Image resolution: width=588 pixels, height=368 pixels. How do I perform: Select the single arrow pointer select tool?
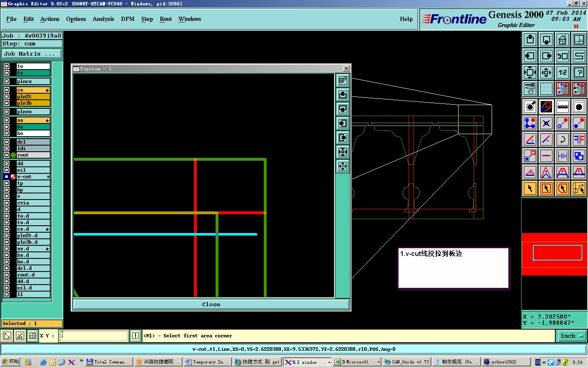pyautogui.click(x=530, y=188)
